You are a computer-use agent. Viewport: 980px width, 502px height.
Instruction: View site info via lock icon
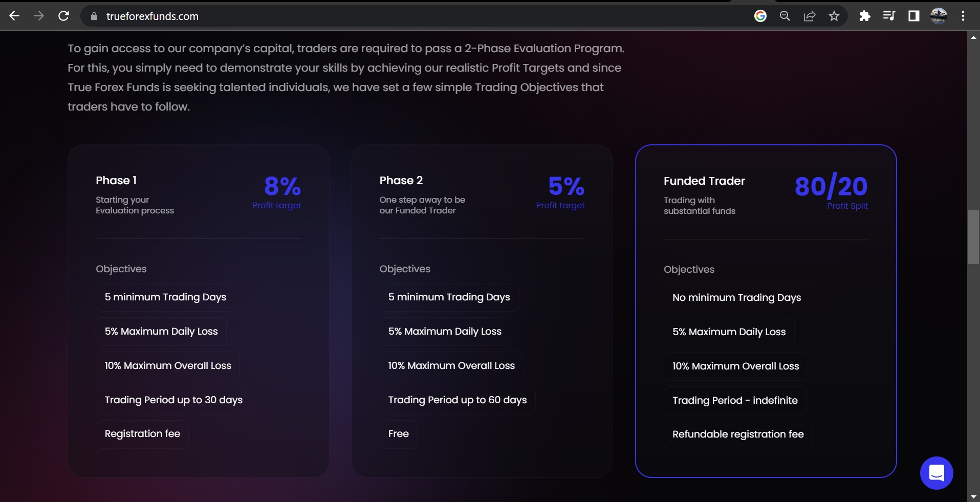point(94,16)
